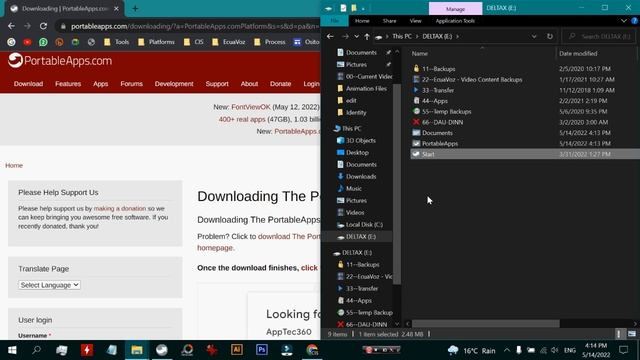The width and height of the screenshot is (640, 360).
Task: Open the Download menu on PortableApps
Action: tap(28, 84)
